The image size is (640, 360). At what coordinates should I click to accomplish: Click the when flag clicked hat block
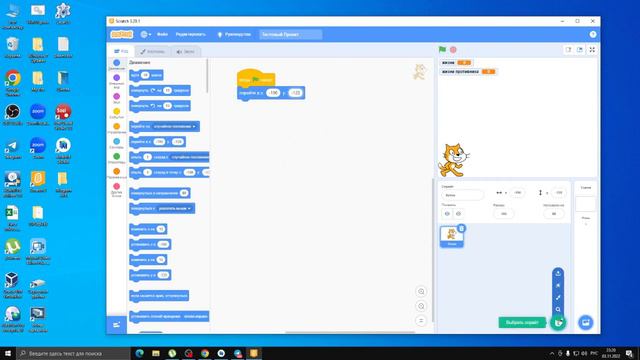tap(256, 78)
